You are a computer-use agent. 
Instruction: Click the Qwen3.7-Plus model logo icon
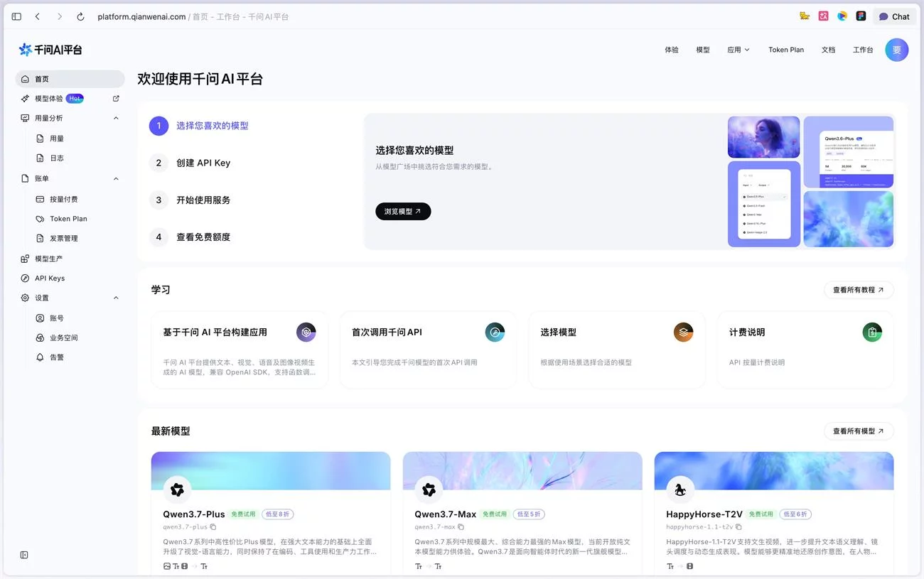tap(178, 489)
